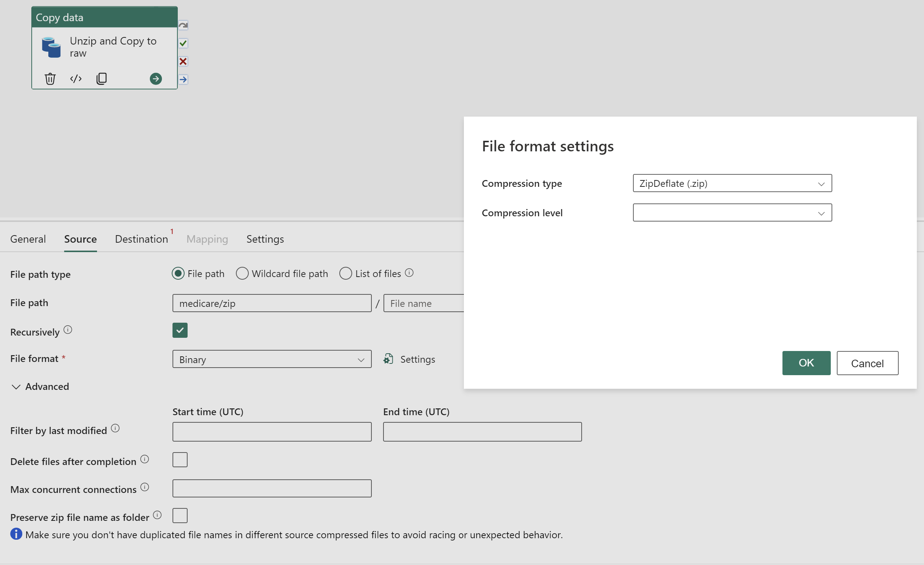Switch to the Destination tab
Image resolution: width=924 pixels, height=565 pixels.
(x=142, y=239)
